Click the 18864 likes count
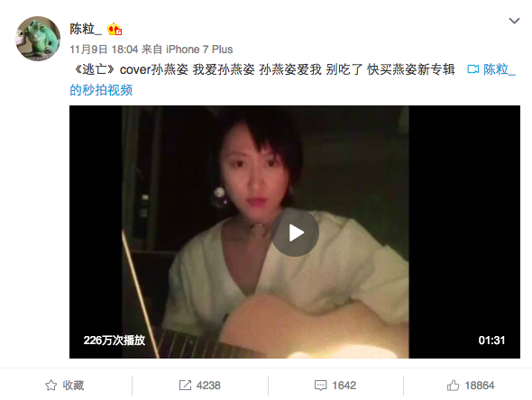Screen dimensions: 532x400 [480, 385]
